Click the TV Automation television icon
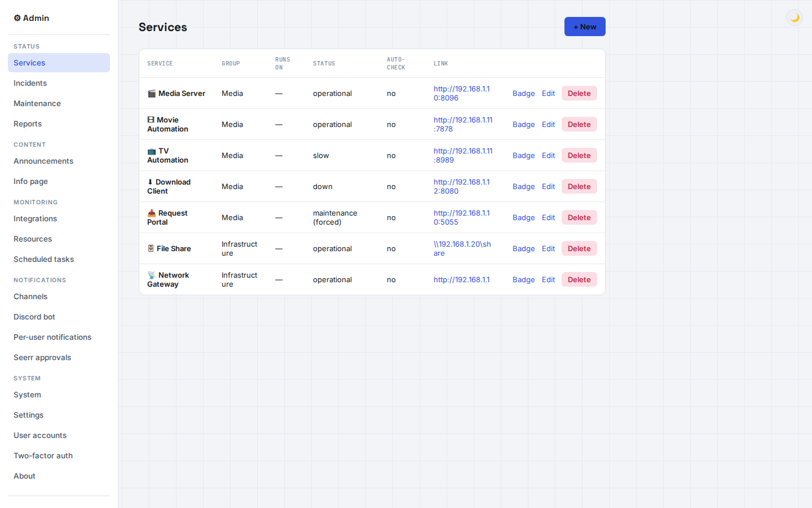Screen dimensions: 812x508 coord(152,151)
